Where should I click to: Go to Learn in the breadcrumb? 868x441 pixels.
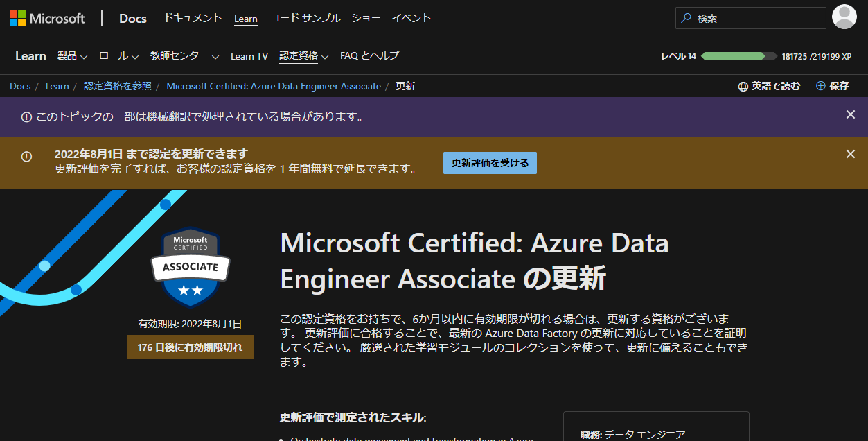pos(57,86)
